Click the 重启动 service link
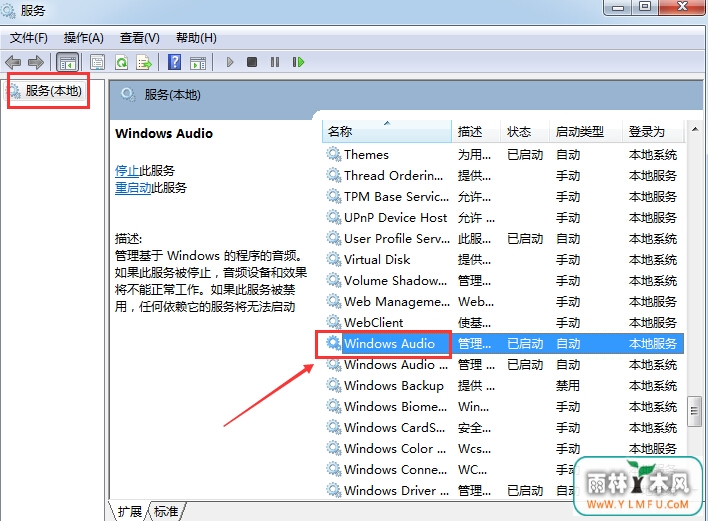 [x=133, y=187]
